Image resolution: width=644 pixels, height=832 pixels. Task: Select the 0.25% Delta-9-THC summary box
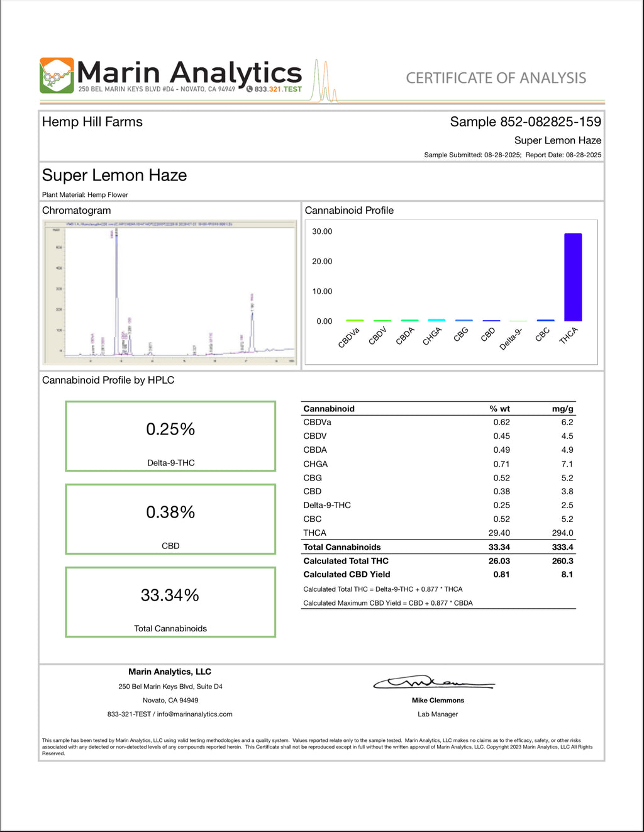(170, 436)
